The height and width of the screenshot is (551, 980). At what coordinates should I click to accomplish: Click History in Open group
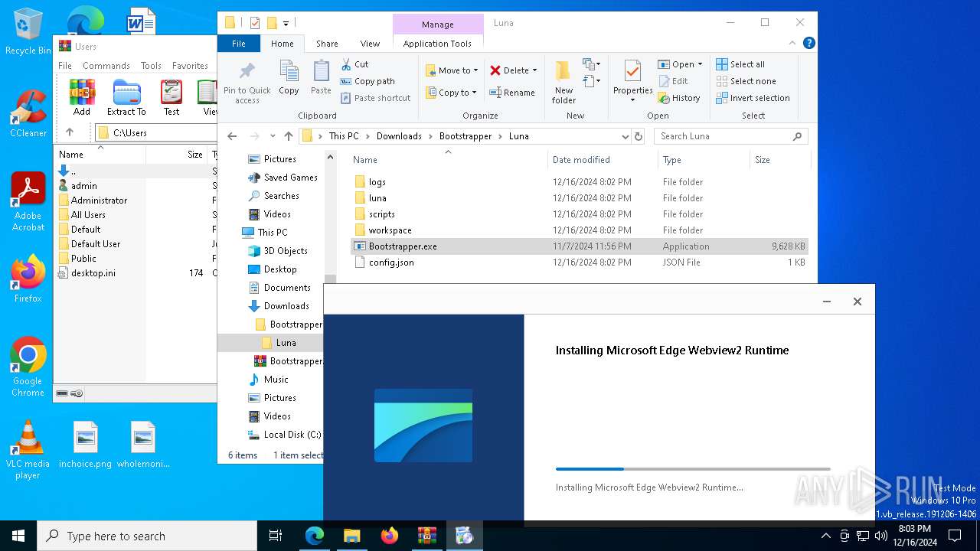point(679,98)
